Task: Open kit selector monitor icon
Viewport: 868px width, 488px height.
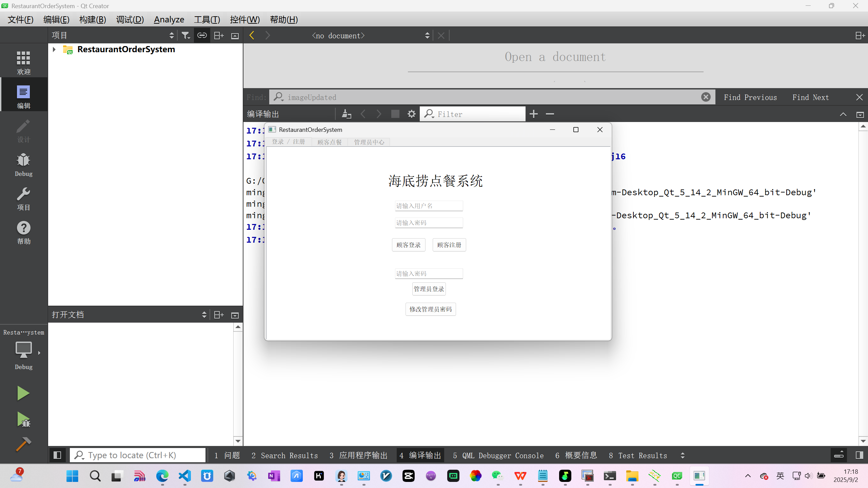Action: pyautogui.click(x=23, y=349)
